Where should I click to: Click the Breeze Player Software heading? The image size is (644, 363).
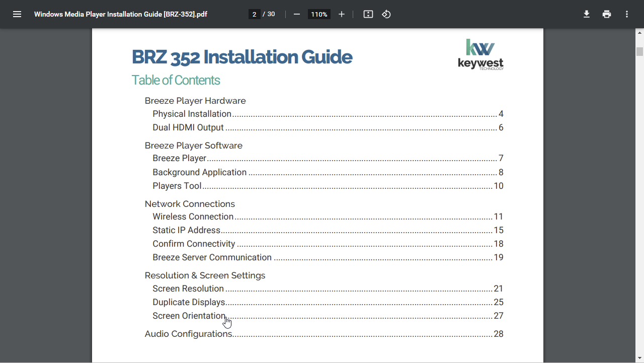tap(194, 146)
